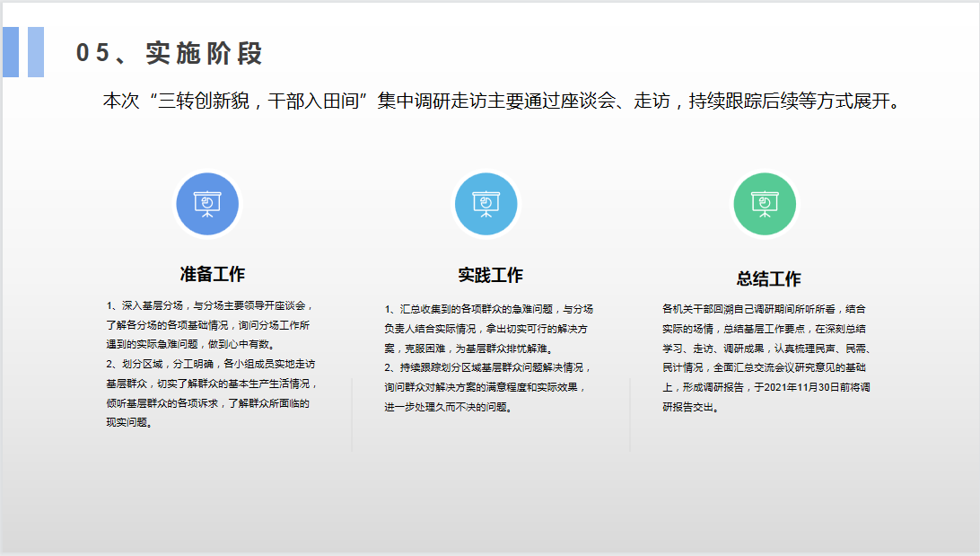
Task: Select the subtitle sentence starting with 本次
Action: (x=501, y=101)
